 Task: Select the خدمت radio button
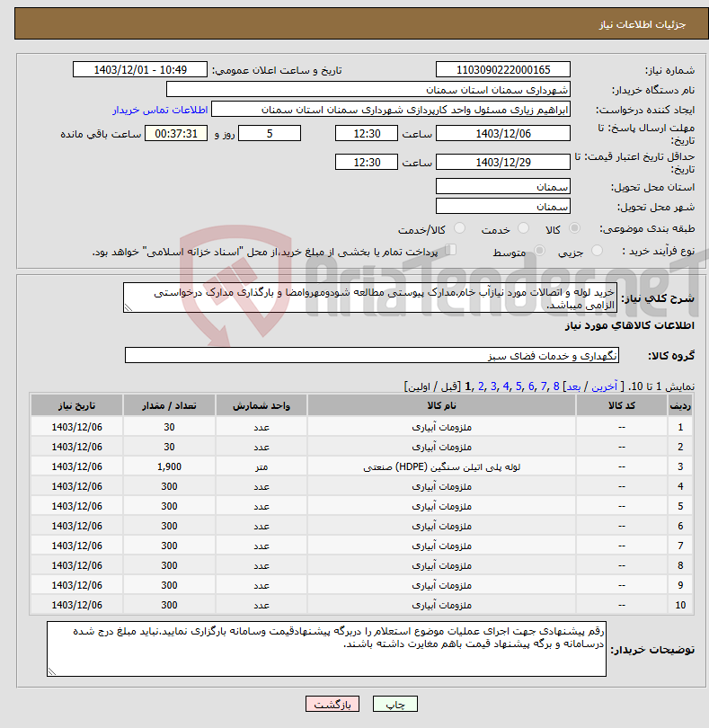523,228
